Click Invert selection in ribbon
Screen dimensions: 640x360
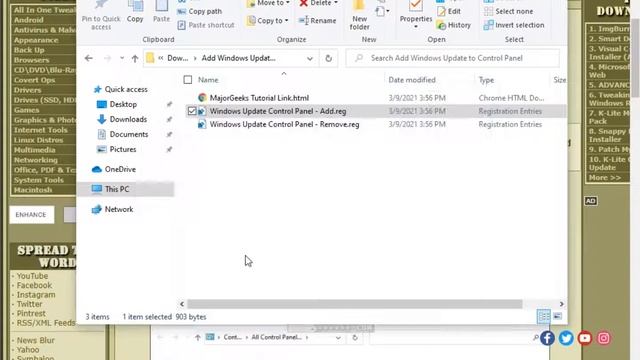pyautogui.click(x=514, y=25)
